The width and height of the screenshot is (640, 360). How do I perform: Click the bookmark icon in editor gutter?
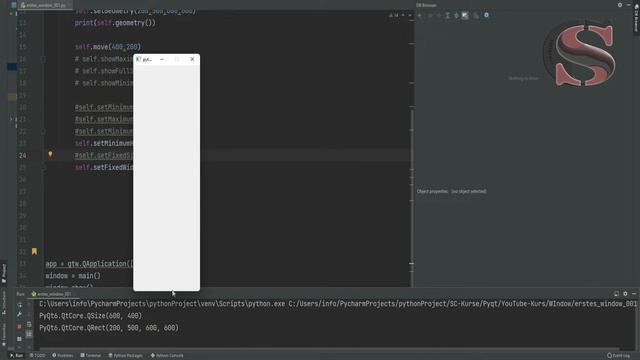34,251
